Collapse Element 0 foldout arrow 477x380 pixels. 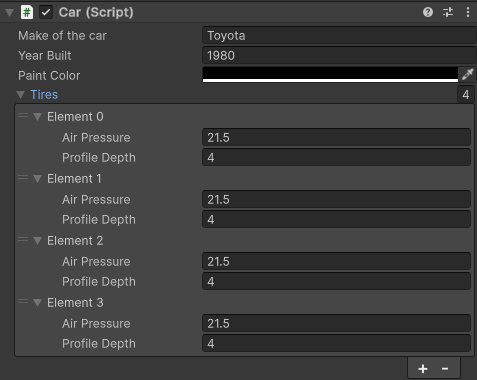click(37, 117)
